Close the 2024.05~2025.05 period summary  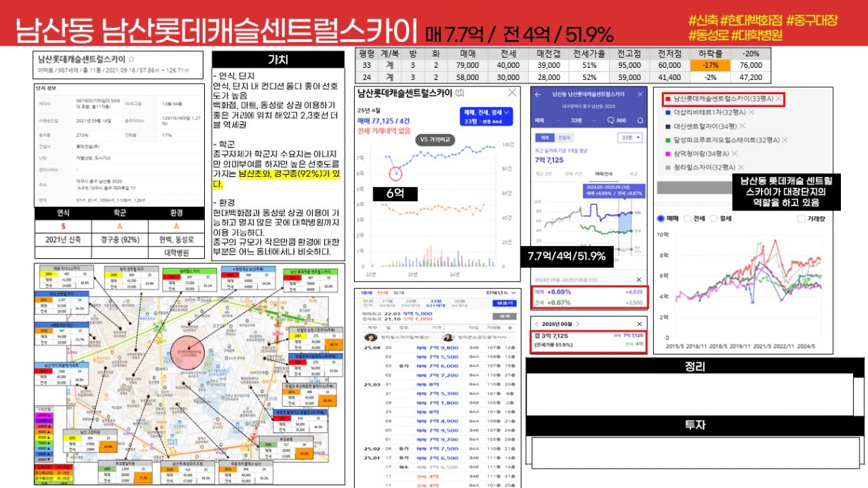pos(639,279)
